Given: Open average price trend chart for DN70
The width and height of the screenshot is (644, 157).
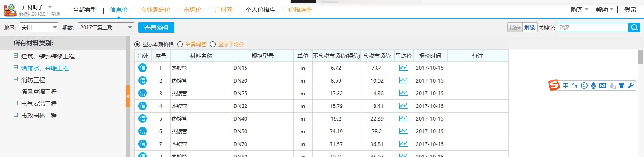Looking at the screenshot, I should click(403, 144).
